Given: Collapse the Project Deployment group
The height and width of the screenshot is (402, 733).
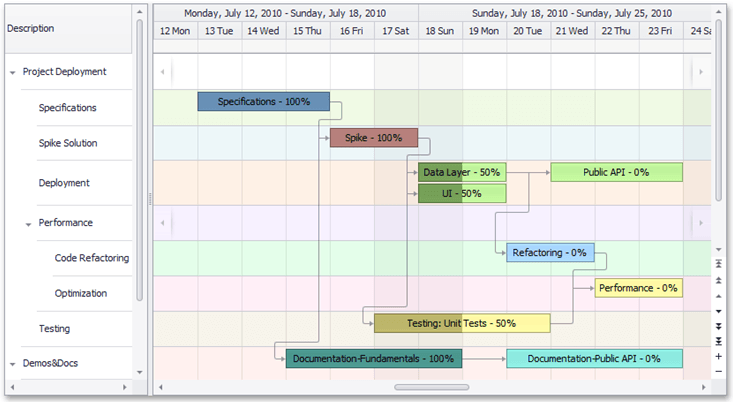Looking at the screenshot, I should pyautogui.click(x=13, y=72).
